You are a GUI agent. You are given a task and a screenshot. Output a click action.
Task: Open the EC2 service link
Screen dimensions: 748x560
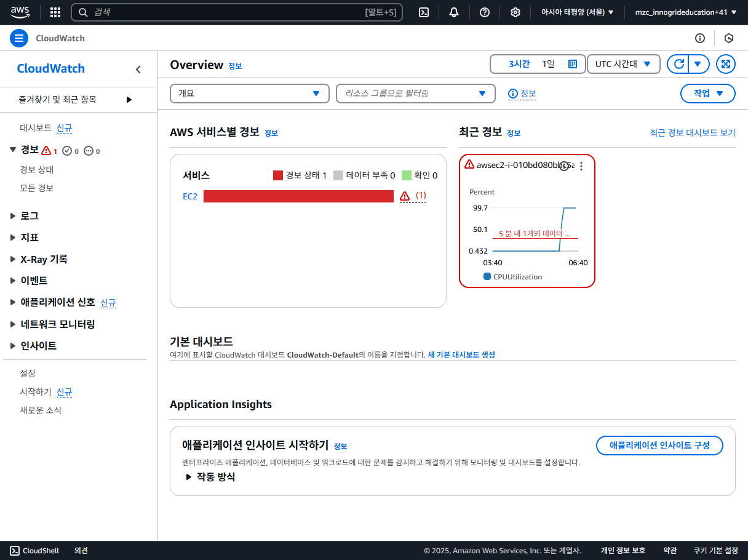pos(190,196)
